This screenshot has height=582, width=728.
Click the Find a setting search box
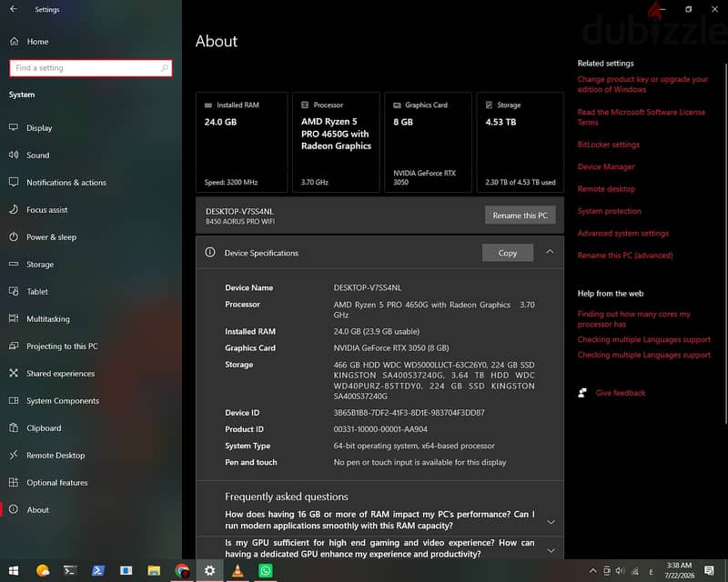[90, 68]
